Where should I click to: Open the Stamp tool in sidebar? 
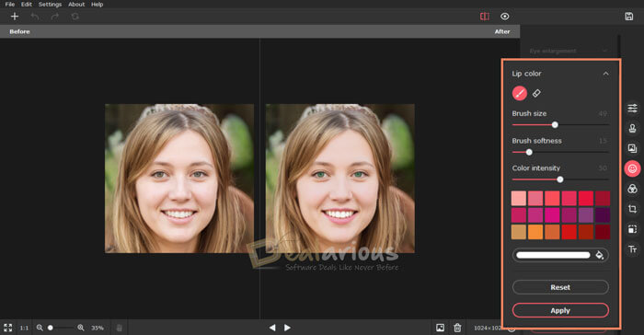coord(633,128)
